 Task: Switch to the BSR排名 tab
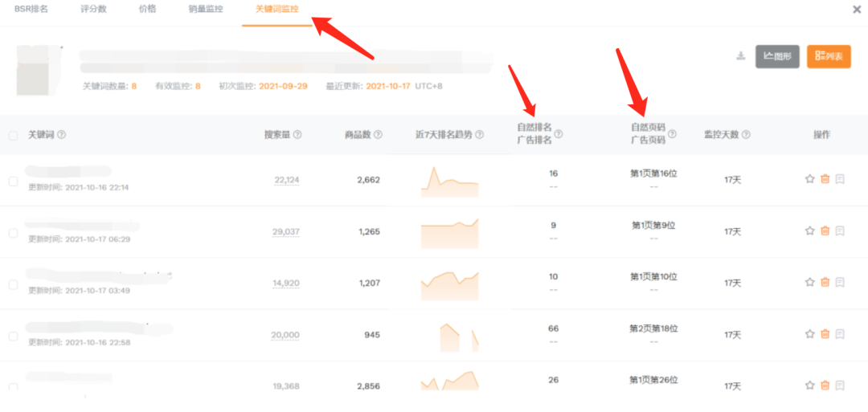[31, 9]
